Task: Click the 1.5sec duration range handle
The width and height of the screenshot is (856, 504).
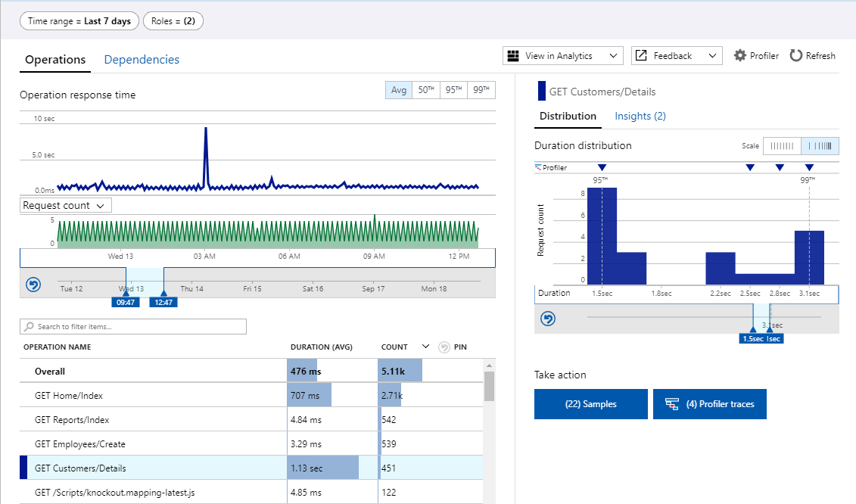Action: click(x=753, y=338)
